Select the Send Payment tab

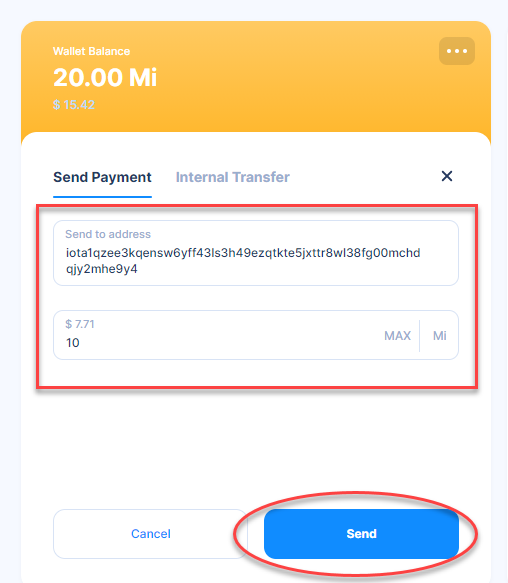point(102,177)
